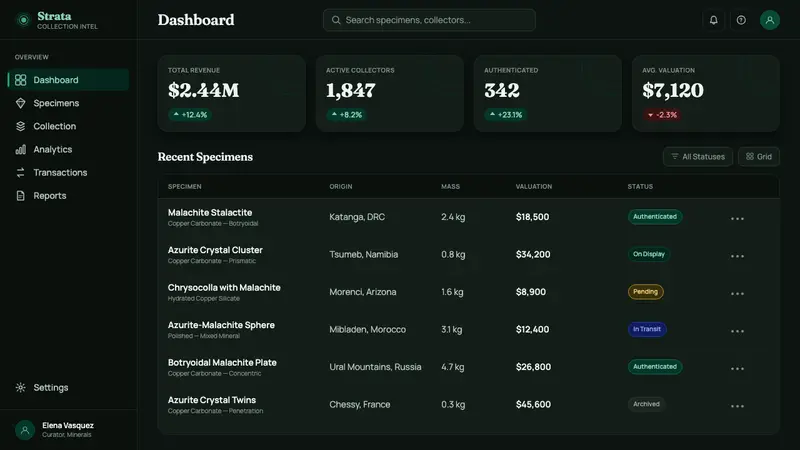This screenshot has height=450, width=800.
Task: Sort by the Origin column header
Action: point(341,187)
